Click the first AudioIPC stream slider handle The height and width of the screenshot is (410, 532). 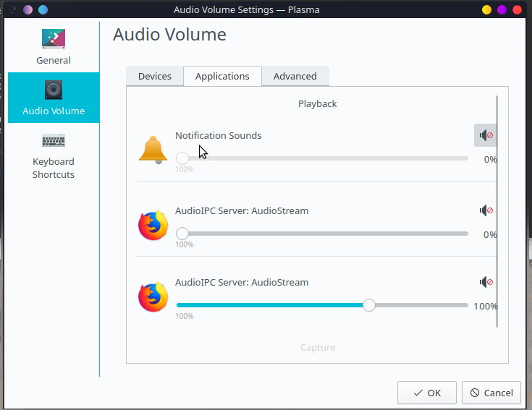[x=182, y=234]
